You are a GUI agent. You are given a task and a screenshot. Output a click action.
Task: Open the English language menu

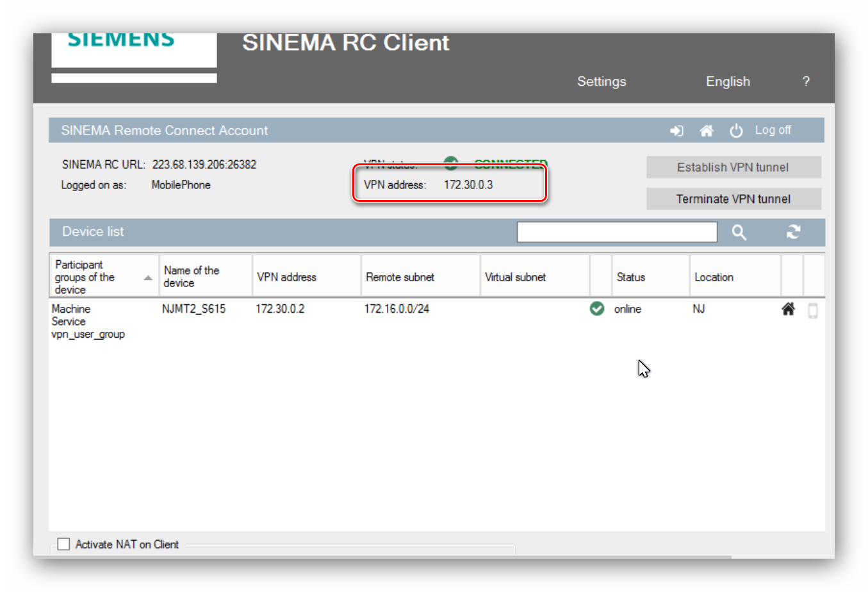point(728,81)
